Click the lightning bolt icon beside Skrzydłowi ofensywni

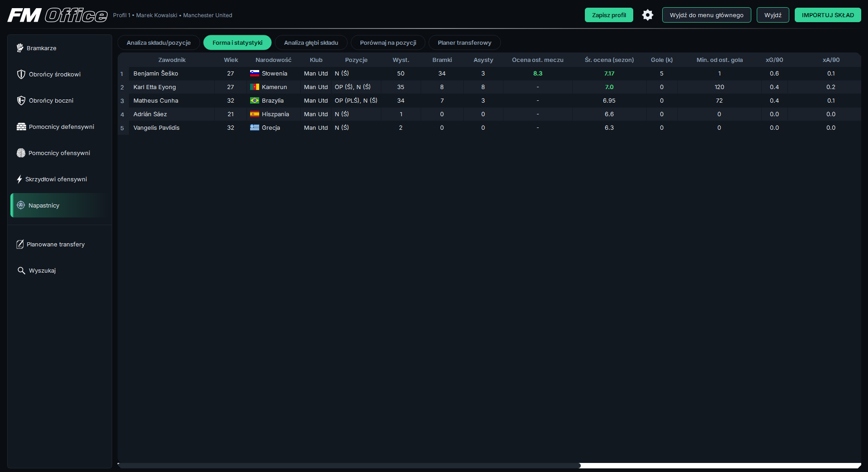19,179
